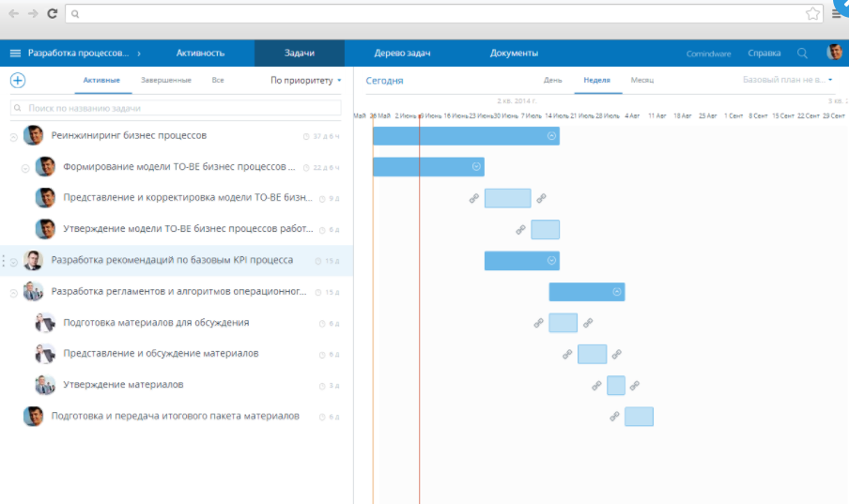This screenshot has width=849, height=504.
Task: Click 4 Авг date label on timeline
Action: click(632, 115)
